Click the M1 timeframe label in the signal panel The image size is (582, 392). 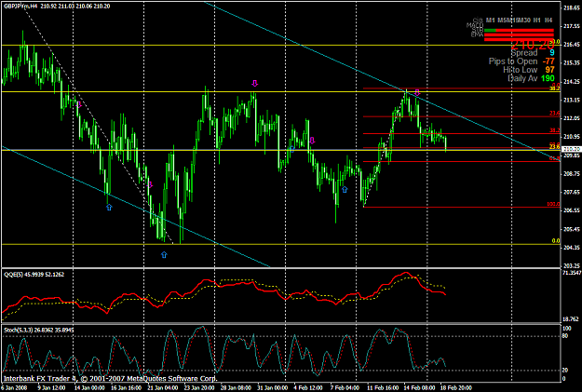tap(491, 20)
